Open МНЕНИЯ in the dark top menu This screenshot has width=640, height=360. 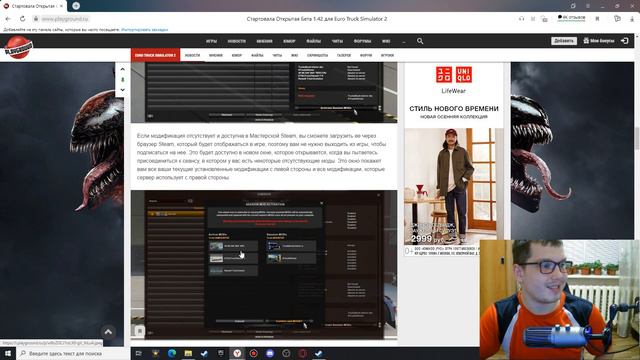(264, 41)
